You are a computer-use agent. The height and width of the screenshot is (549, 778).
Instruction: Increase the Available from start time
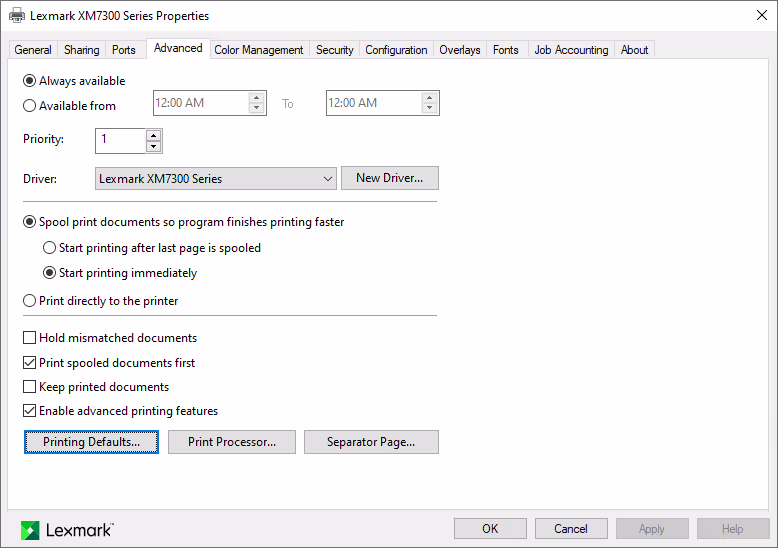pyautogui.click(x=257, y=98)
